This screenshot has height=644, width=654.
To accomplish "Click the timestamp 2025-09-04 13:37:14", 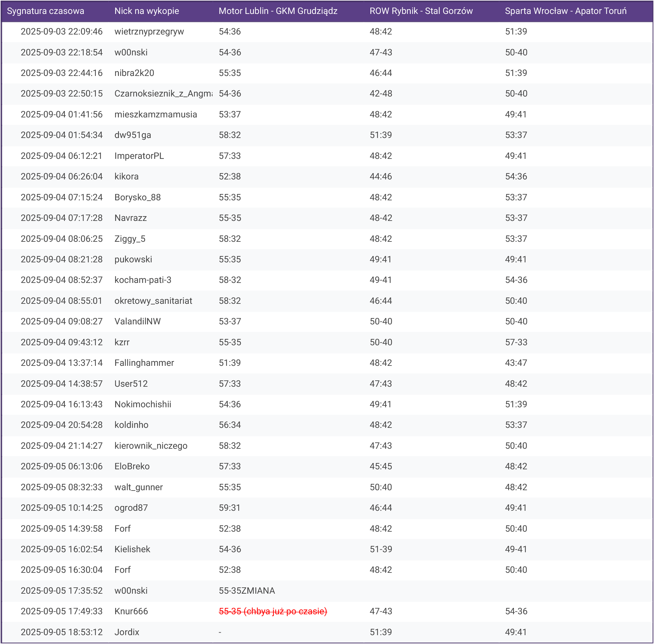I will [x=62, y=363].
